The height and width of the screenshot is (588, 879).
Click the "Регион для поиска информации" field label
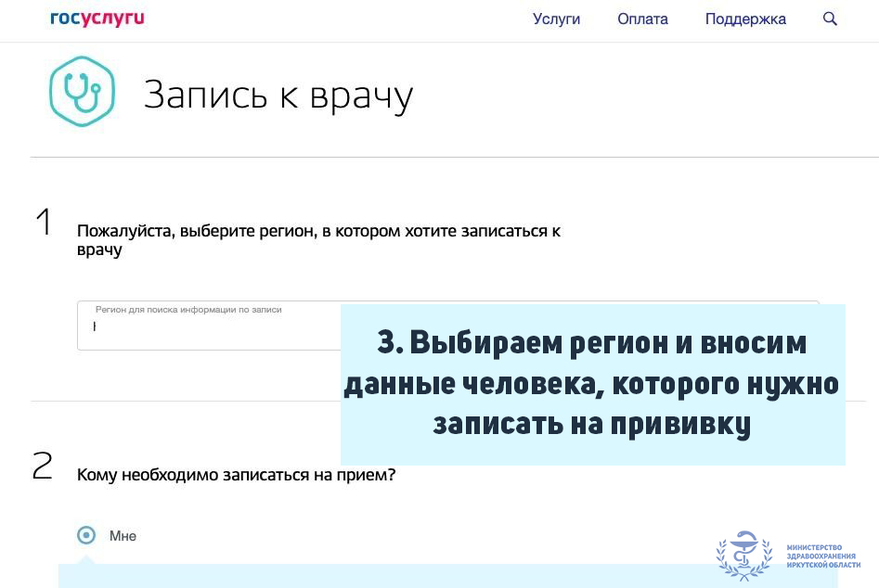click(187, 310)
